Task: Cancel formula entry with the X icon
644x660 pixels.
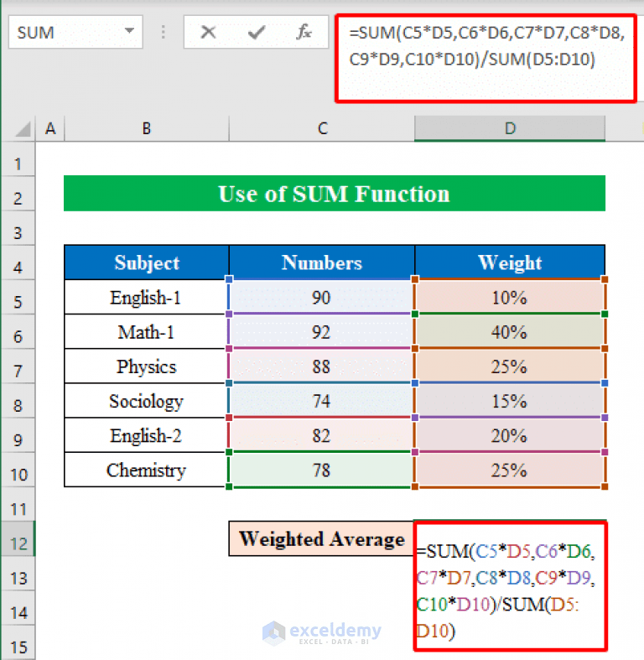Action: point(208,32)
